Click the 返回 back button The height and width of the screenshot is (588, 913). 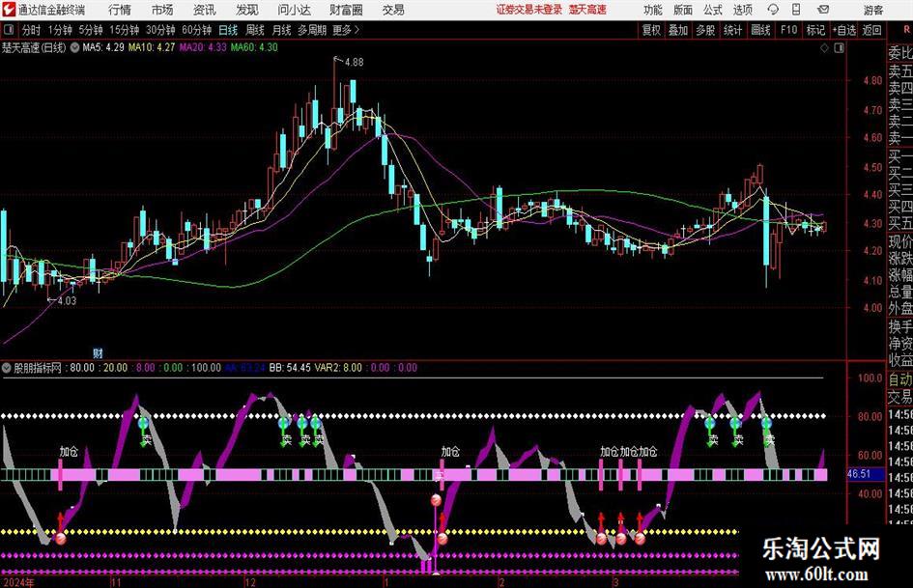[871, 30]
